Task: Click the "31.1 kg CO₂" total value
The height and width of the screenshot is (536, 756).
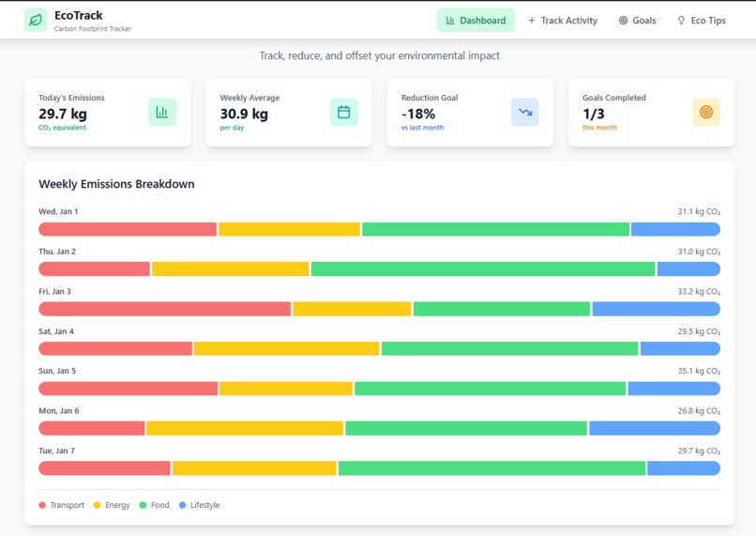Action: (x=699, y=211)
